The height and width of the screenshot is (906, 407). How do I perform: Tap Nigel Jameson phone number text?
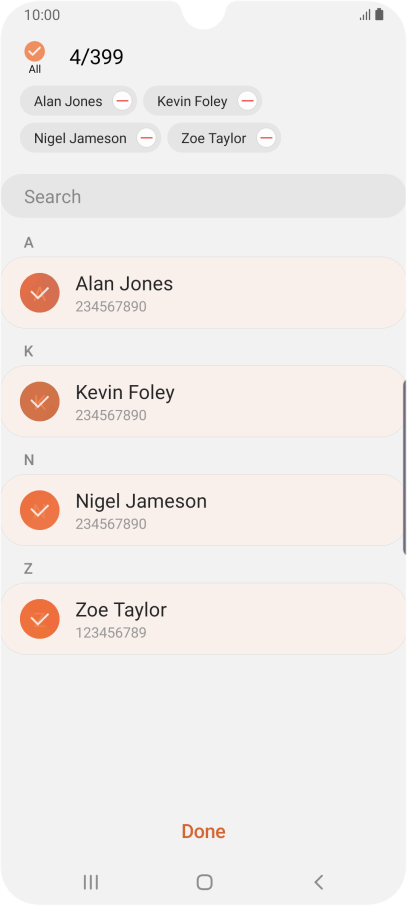tap(110, 524)
